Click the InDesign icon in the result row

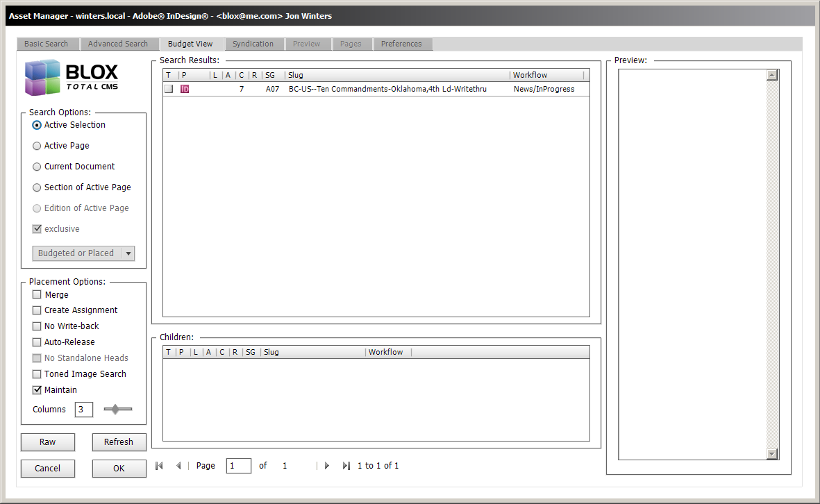click(185, 89)
